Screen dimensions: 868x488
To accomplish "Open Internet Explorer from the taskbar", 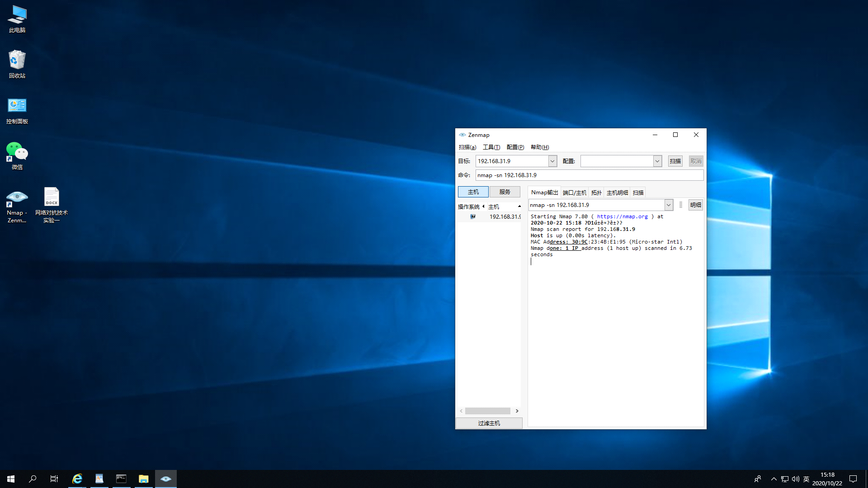I will tap(77, 479).
